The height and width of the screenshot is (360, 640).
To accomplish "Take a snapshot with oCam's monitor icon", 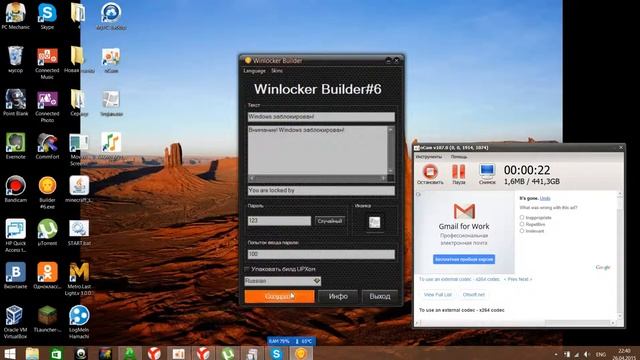I will pos(487,171).
